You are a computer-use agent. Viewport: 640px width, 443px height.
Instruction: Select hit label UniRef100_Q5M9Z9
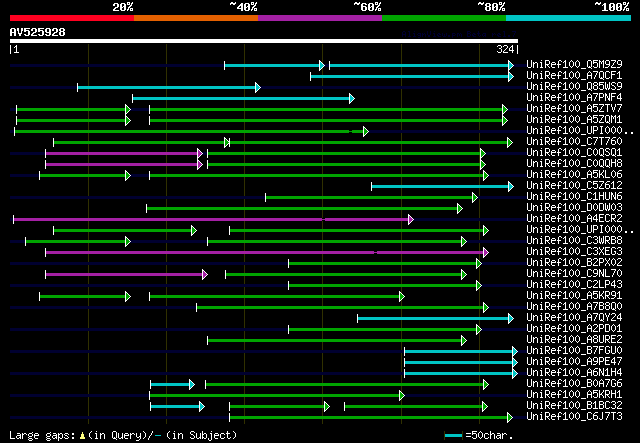click(x=574, y=65)
